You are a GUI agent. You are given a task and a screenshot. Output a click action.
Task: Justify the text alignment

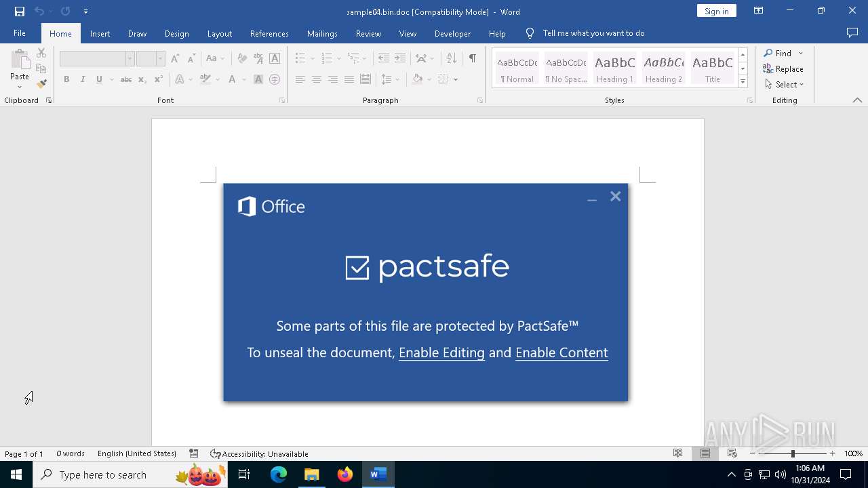(x=349, y=79)
